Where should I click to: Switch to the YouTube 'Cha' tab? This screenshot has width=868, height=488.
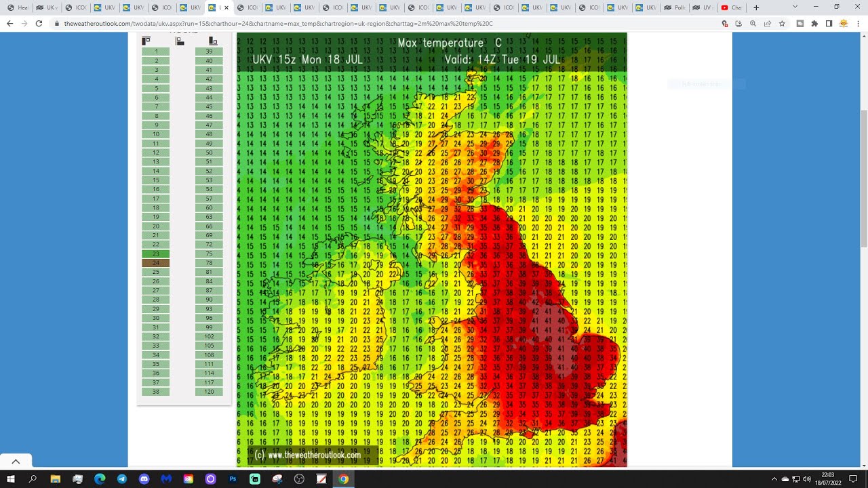pyautogui.click(x=732, y=7)
